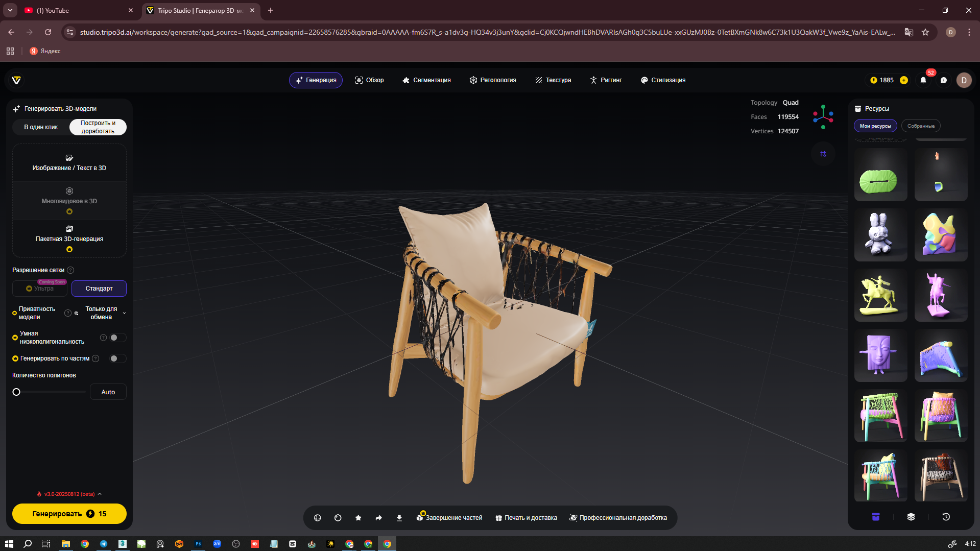Click the browser translate page icon
The width and height of the screenshot is (980, 551).
[x=909, y=32]
